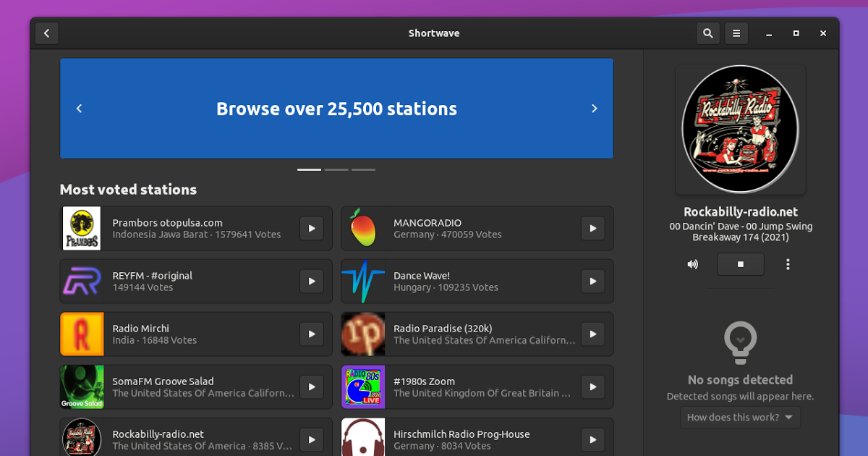Advance to the next banner slide
The image size is (868, 456).
pos(595,109)
